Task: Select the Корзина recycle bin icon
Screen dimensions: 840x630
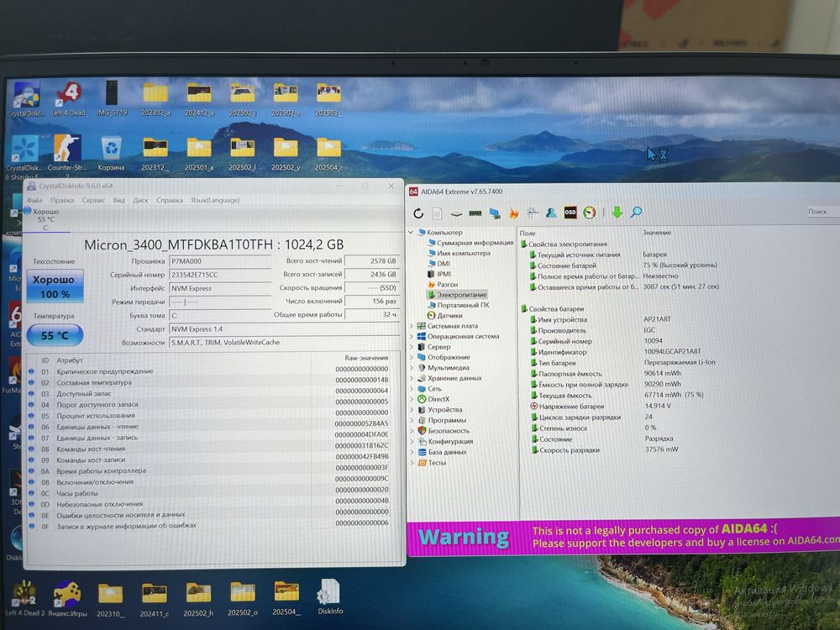Action: (x=111, y=154)
